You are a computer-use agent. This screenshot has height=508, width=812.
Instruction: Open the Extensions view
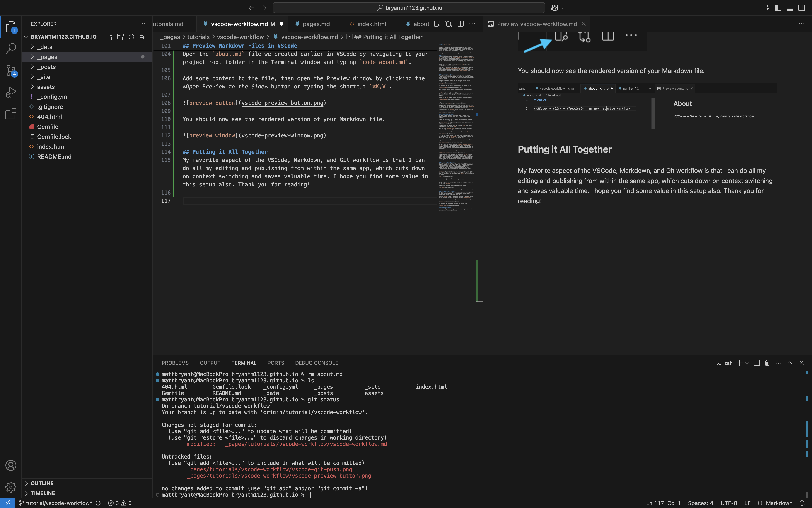click(11, 114)
